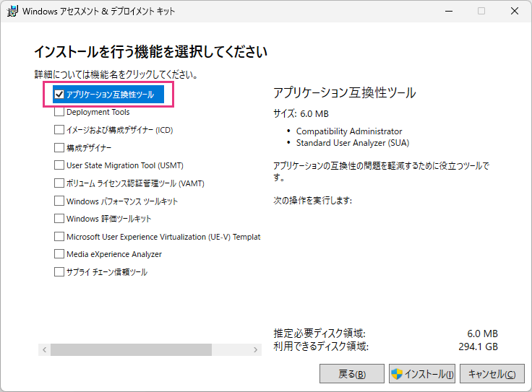Viewport: 532px width, 392px height.
Task: Enable the Media eXperience Analyzer checkbox
Action: tap(59, 254)
